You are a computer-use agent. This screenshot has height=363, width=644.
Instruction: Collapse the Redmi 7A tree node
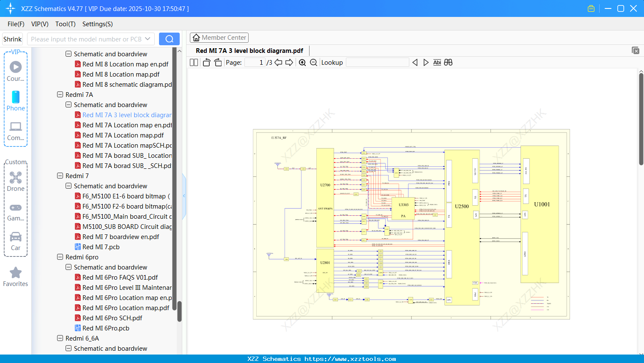pos(60,94)
